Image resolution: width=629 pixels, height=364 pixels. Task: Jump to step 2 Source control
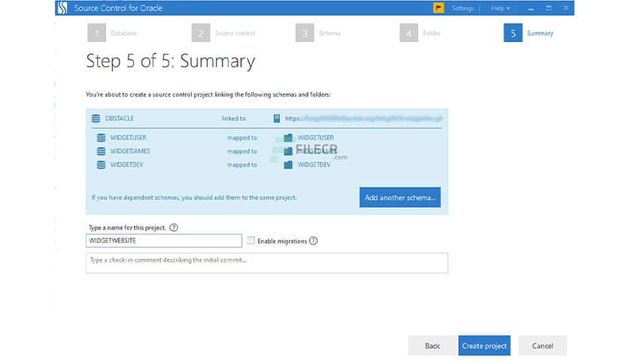200,33
